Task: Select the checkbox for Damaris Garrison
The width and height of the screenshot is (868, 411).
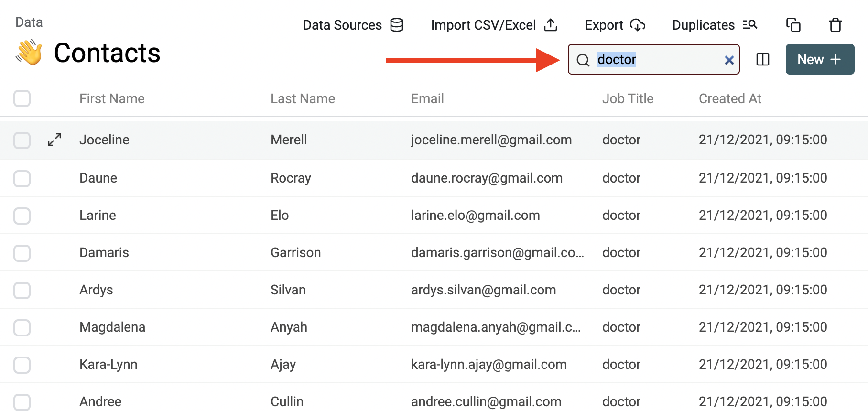Action: (22, 253)
